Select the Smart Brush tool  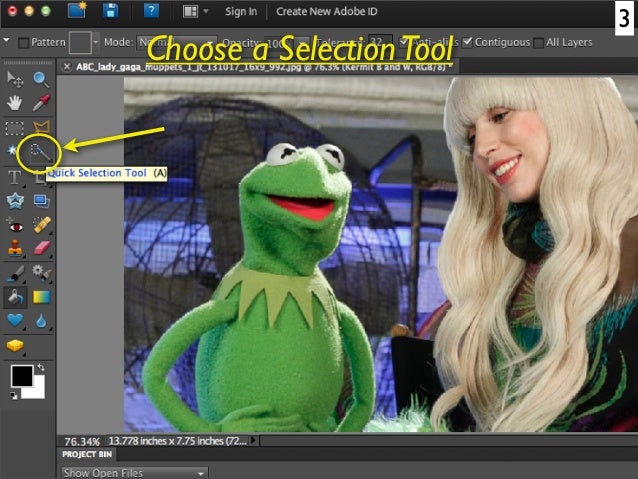coord(41,273)
